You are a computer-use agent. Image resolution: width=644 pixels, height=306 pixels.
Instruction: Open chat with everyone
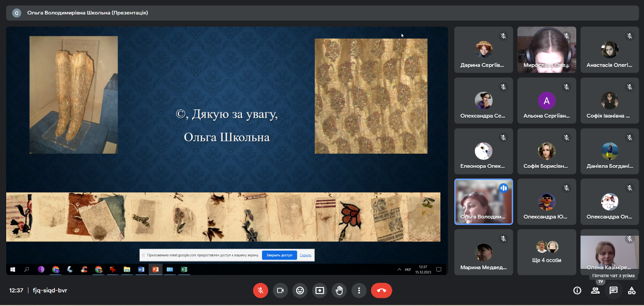[x=614, y=291]
